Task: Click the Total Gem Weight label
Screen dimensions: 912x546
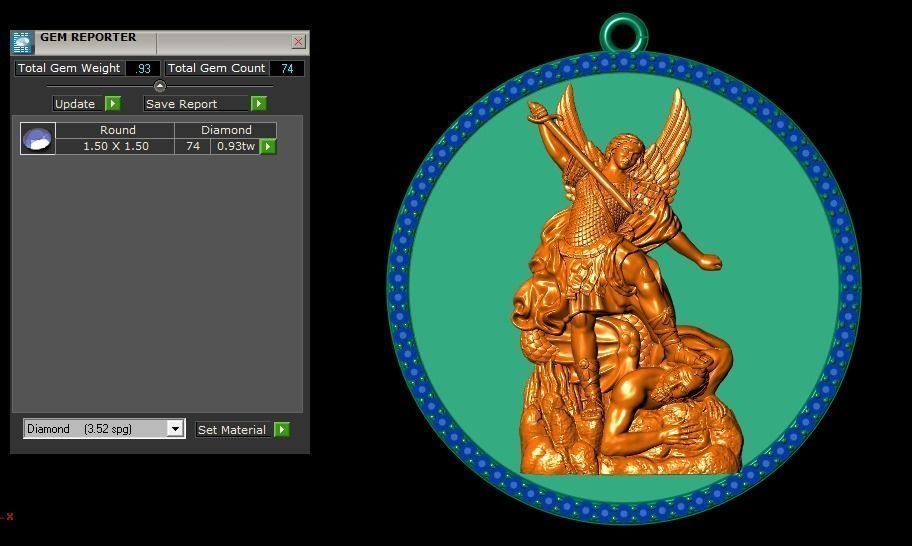Action: click(x=69, y=68)
